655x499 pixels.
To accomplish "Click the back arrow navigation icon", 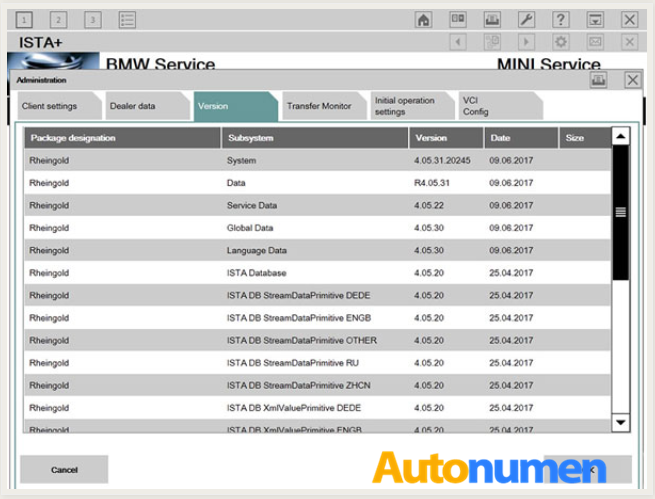I will (x=458, y=42).
